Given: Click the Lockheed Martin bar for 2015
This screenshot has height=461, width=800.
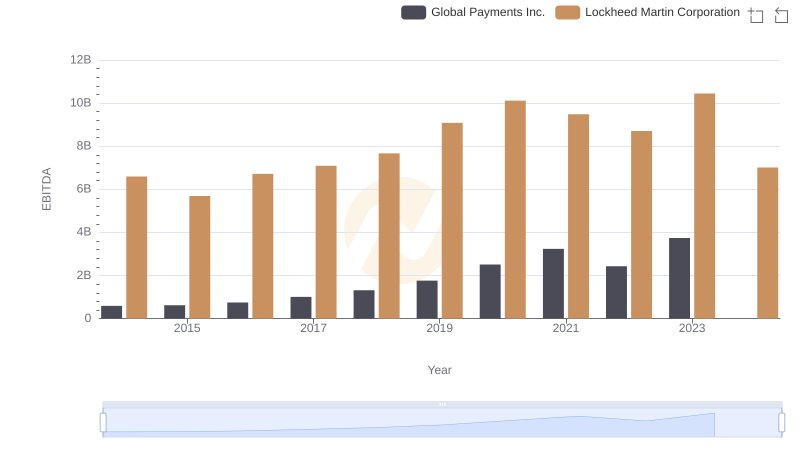Looking at the screenshot, I should 199,257.
